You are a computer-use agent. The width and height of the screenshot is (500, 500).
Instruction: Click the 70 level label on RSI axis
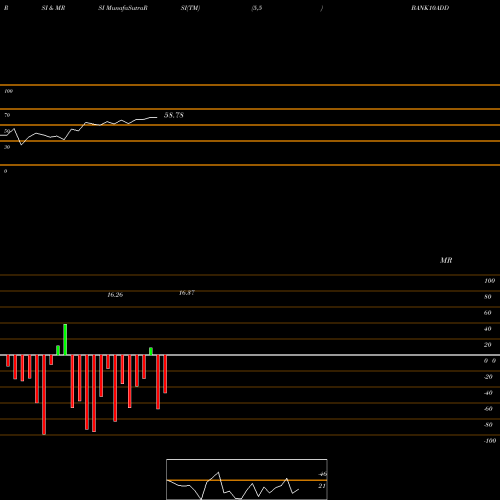7,115
